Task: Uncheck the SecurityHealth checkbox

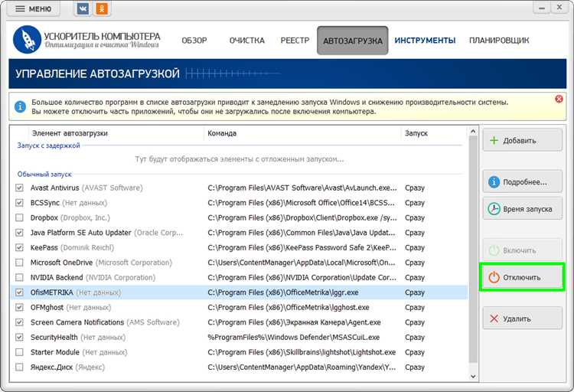Action: 19,337
